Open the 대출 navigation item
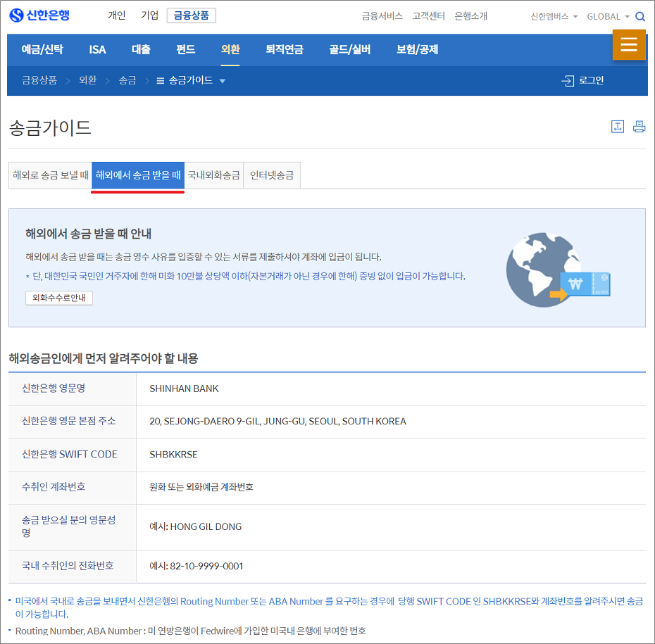Viewport: 655px width, 644px height. click(141, 49)
